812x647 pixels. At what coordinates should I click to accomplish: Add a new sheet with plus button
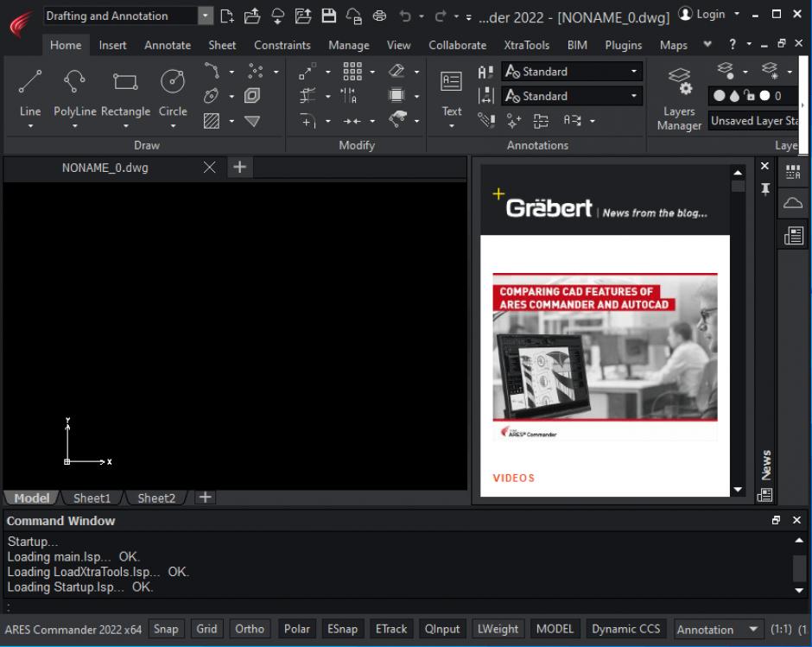click(x=205, y=498)
